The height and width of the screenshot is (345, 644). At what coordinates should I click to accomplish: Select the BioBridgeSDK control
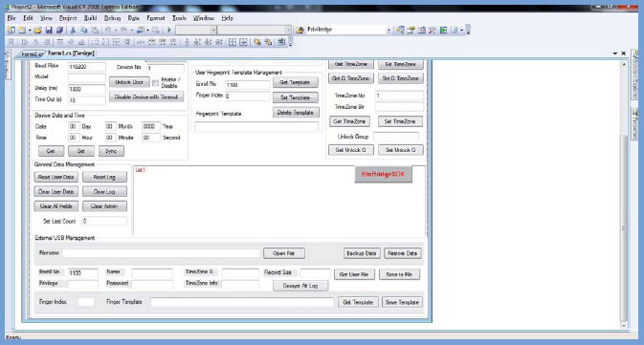click(x=383, y=174)
